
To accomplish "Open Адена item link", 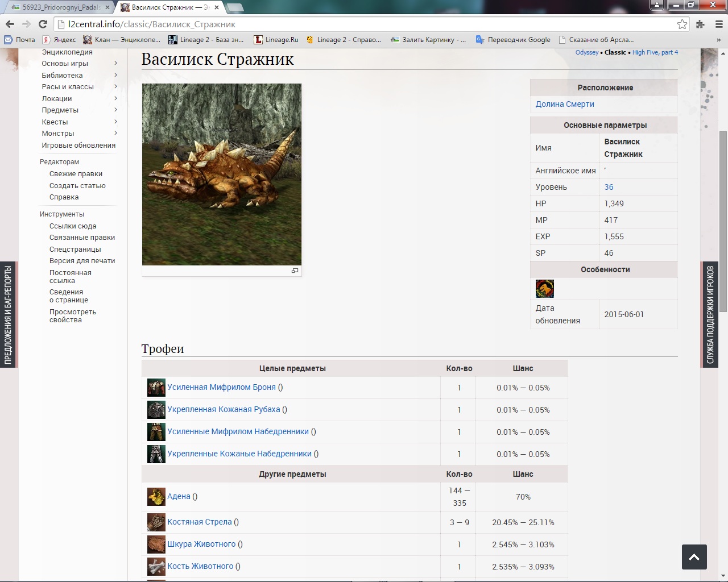I will pos(179,496).
